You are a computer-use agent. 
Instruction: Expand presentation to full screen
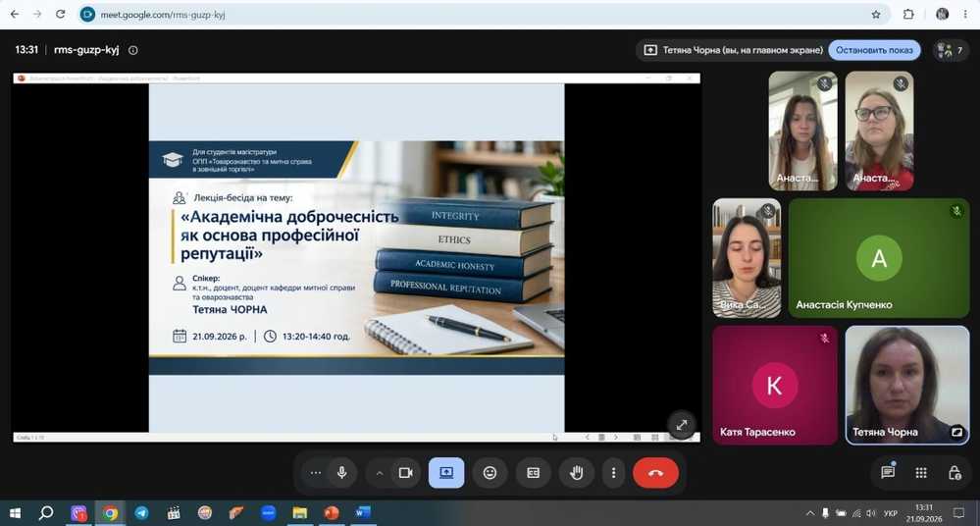[x=682, y=425]
